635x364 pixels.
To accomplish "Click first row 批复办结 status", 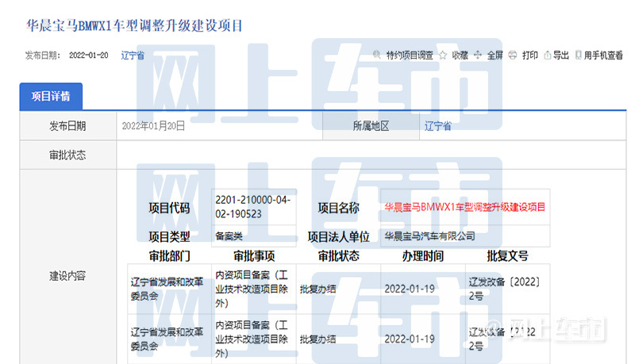I will point(318,289).
